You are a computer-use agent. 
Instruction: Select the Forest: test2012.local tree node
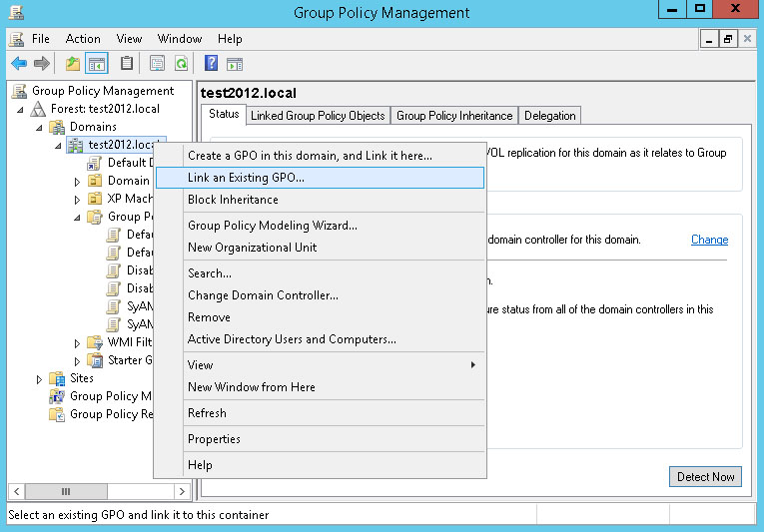pos(105,109)
